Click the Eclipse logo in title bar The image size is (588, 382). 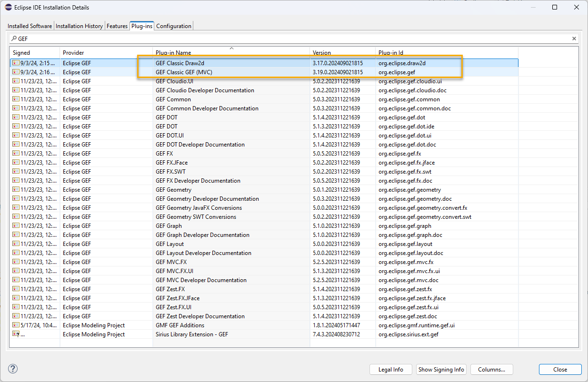coord(8,8)
